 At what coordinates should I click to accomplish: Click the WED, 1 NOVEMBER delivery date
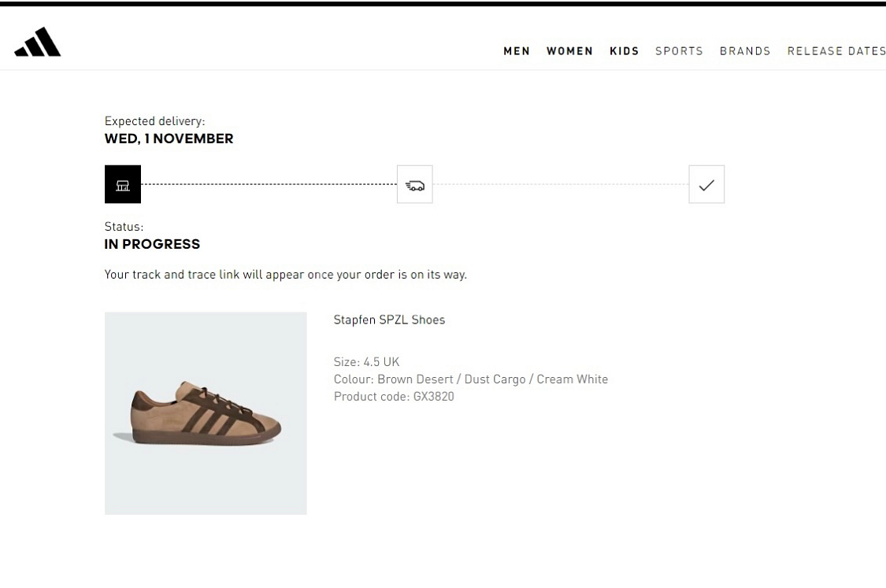169,139
